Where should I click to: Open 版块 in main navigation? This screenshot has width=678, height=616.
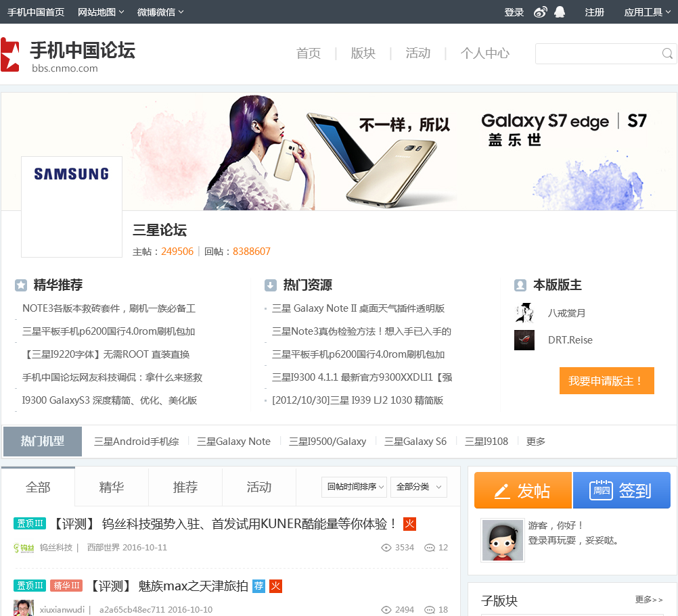click(x=363, y=53)
